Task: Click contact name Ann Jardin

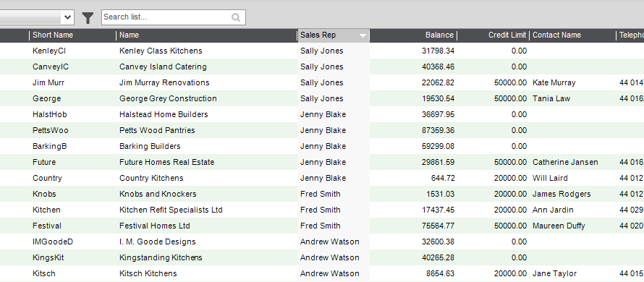Action: point(553,210)
